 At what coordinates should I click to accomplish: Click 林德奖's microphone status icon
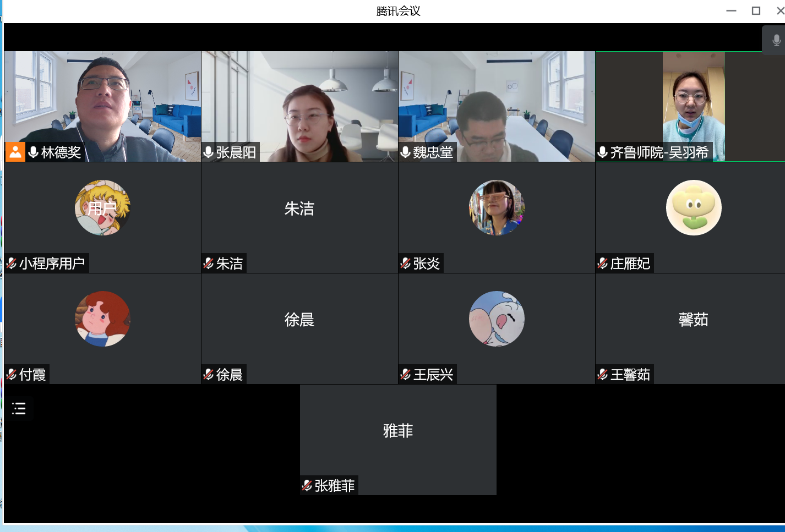click(x=34, y=152)
